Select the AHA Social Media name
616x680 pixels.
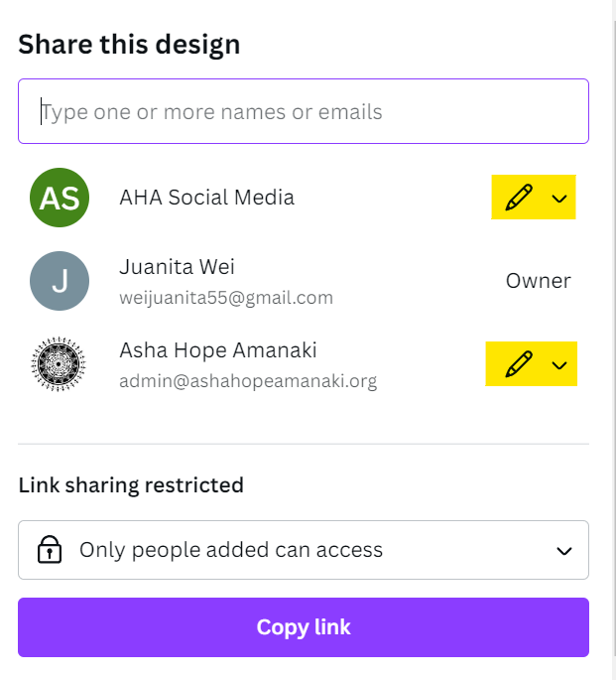206,198
